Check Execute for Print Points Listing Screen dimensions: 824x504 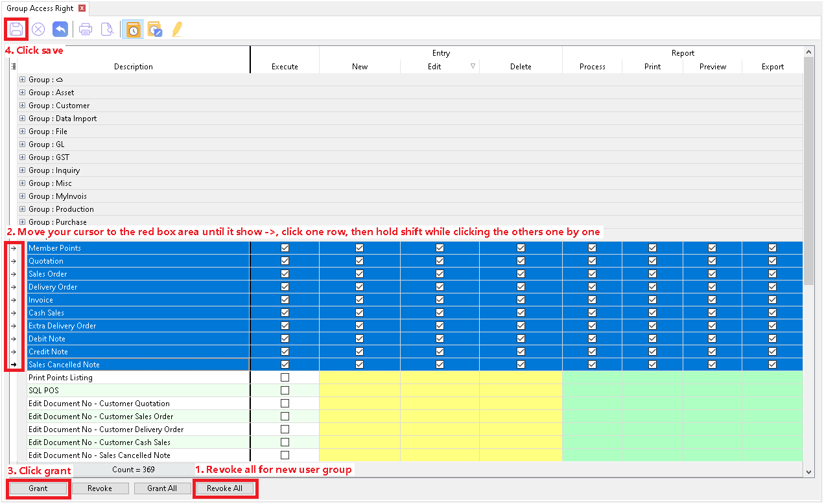[x=285, y=377]
